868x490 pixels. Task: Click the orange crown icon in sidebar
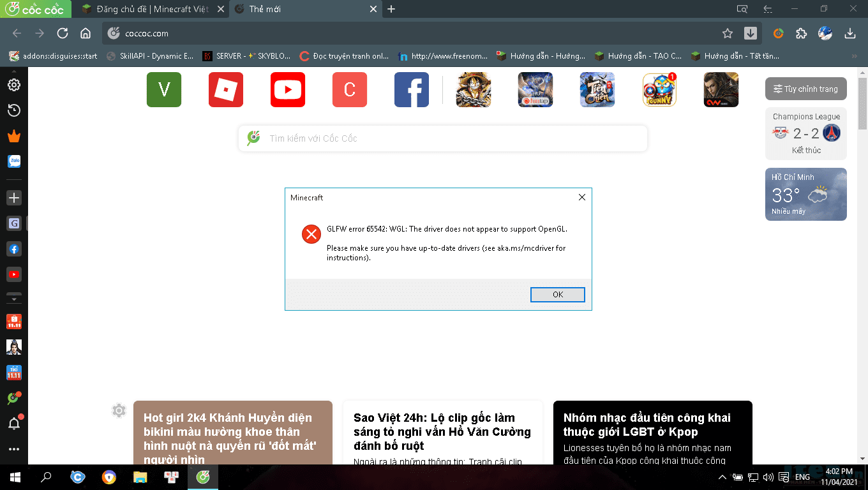pos(13,137)
